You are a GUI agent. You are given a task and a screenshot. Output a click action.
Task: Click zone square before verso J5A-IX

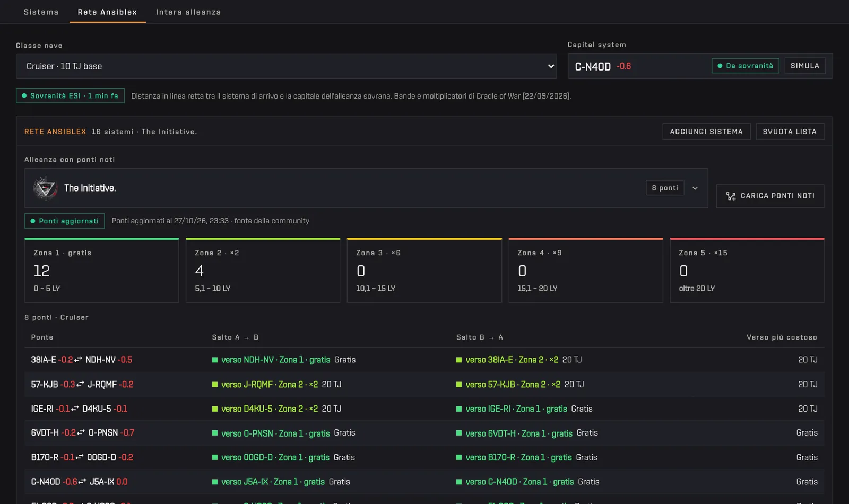pyautogui.click(x=215, y=482)
